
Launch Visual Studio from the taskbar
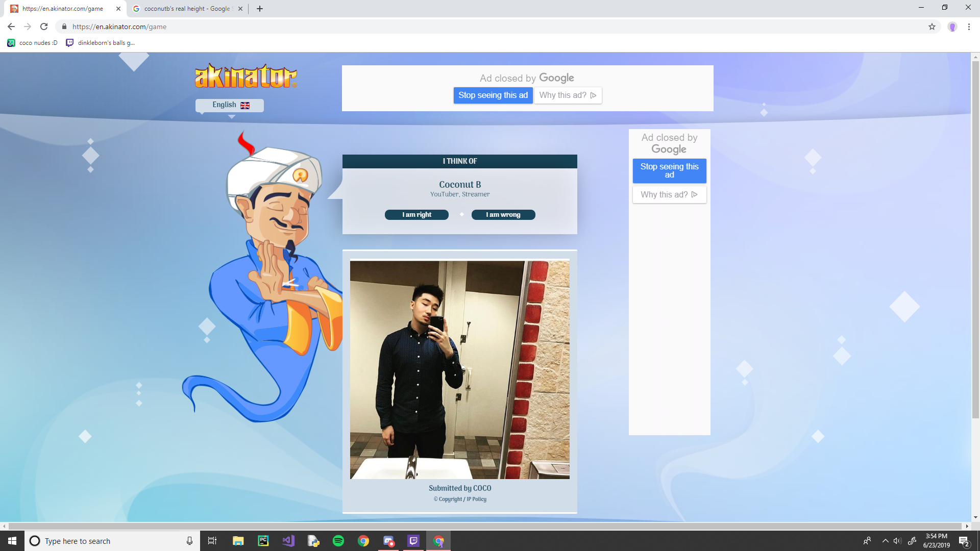coord(288,541)
